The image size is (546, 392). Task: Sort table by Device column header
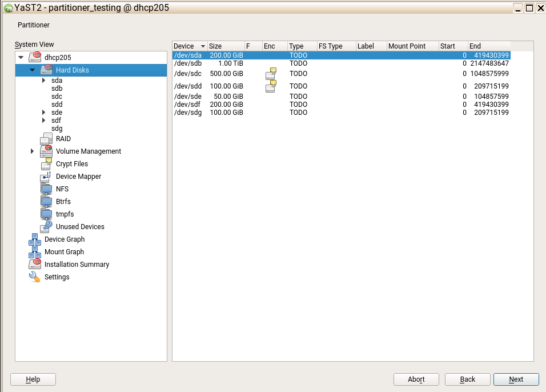coord(189,46)
